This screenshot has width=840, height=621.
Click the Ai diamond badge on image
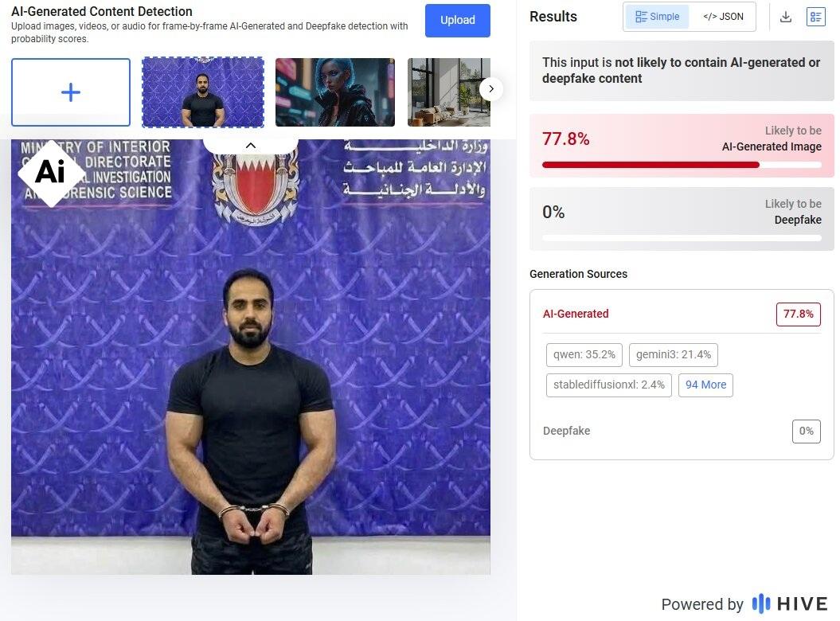pos(51,173)
